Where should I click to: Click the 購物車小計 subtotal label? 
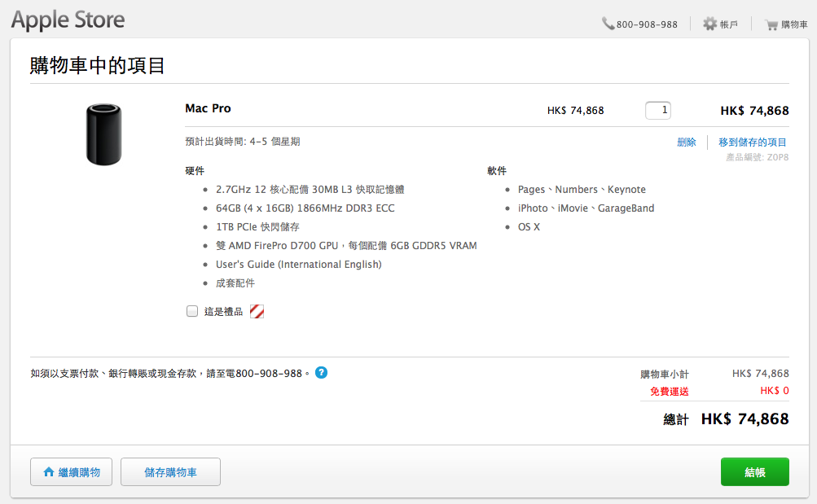coord(665,375)
